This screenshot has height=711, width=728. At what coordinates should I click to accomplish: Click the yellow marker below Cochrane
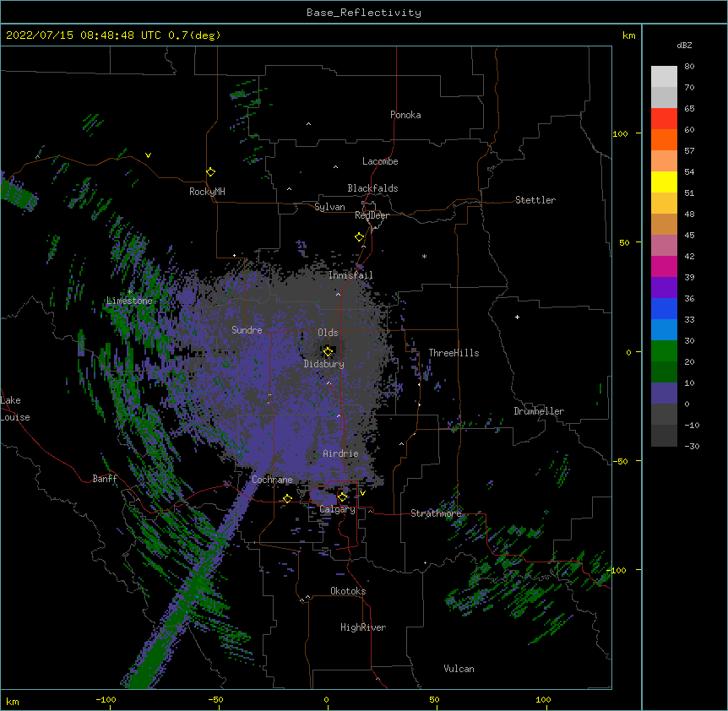[287, 498]
